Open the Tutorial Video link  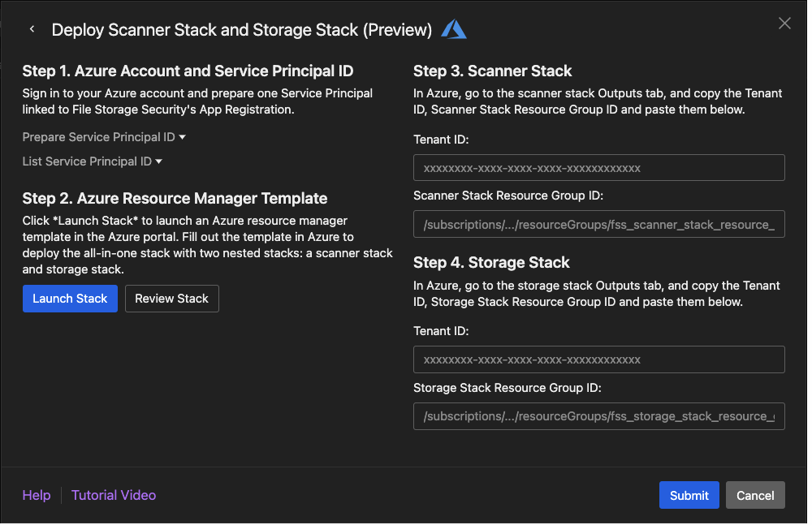pos(114,495)
